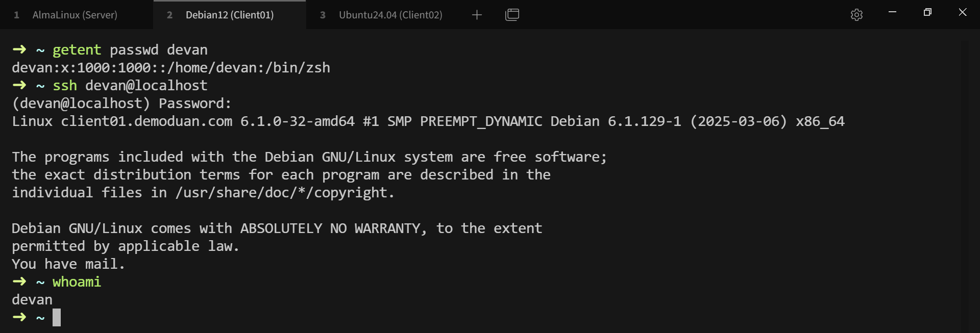Click the /usr/share/doc/*/copyright path text
The width and height of the screenshot is (980, 333).
(x=284, y=193)
